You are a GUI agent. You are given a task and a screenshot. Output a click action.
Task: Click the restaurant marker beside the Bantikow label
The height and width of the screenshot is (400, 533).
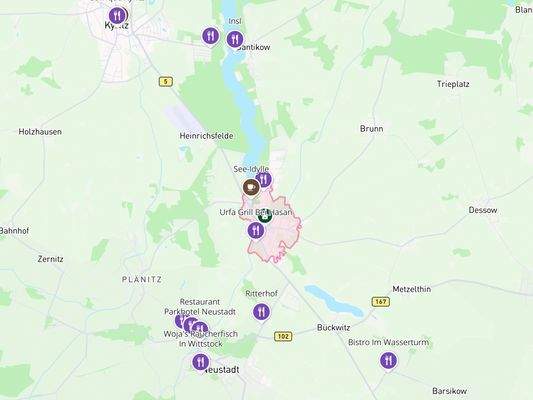click(235, 39)
